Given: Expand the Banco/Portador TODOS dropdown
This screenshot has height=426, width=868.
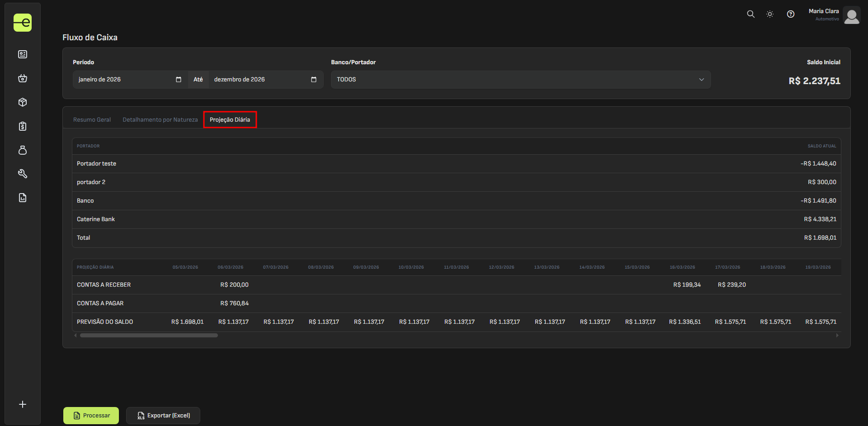Looking at the screenshot, I should point(520,80).
